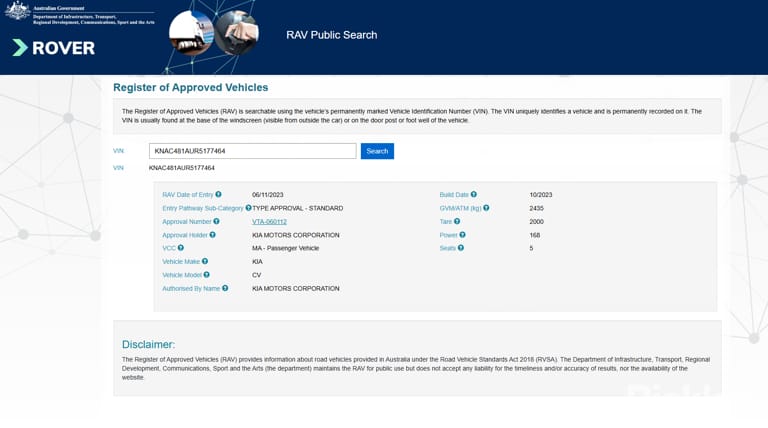This screenshot has height=428, width=768.
Task: Click the Australian Government crest
Action: tap(17, 10)
